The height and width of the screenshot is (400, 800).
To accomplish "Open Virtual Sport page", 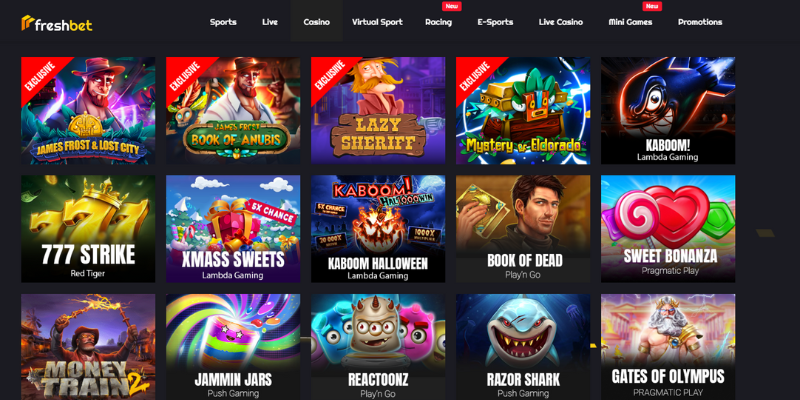I will (377, 22).
